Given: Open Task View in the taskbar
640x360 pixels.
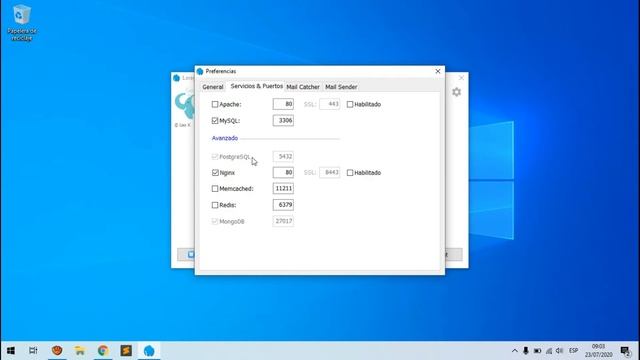Looking at the screenshot, I should click(33, 351).
